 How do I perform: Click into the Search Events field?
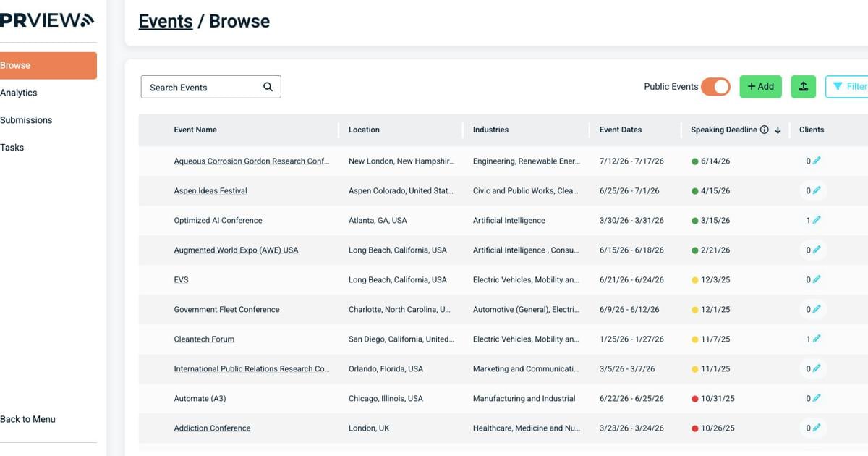point(201,87)
